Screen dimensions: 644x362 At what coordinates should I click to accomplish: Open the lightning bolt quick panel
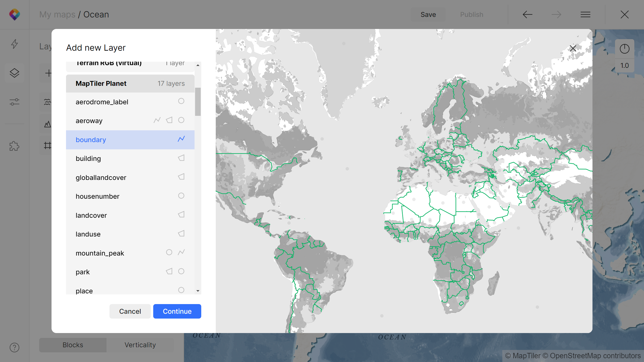pyautogui.click(x=14, y=44)
